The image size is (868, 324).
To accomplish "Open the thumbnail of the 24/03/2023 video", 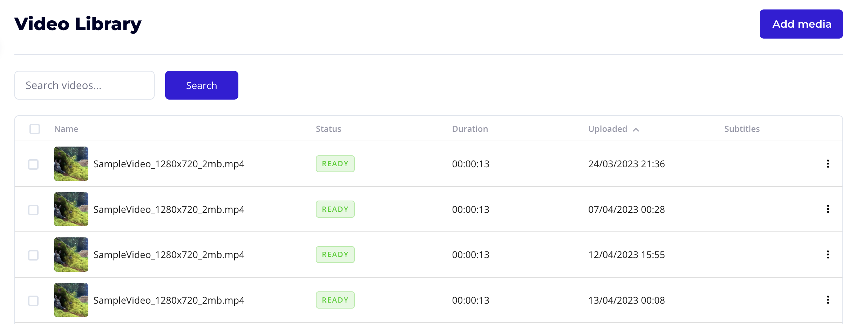I will click(x=71, y=164).
